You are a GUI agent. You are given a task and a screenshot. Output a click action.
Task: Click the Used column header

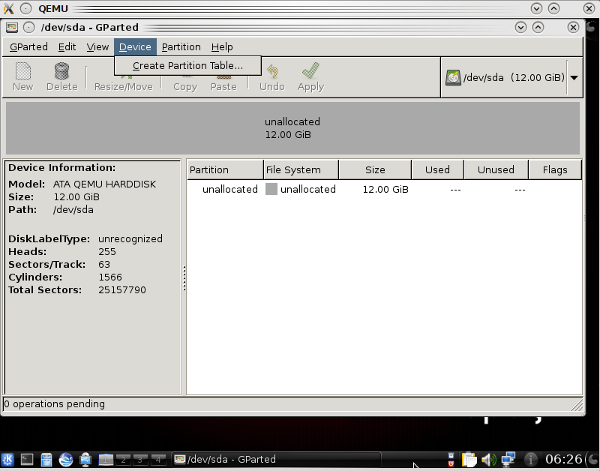[437, 169]
